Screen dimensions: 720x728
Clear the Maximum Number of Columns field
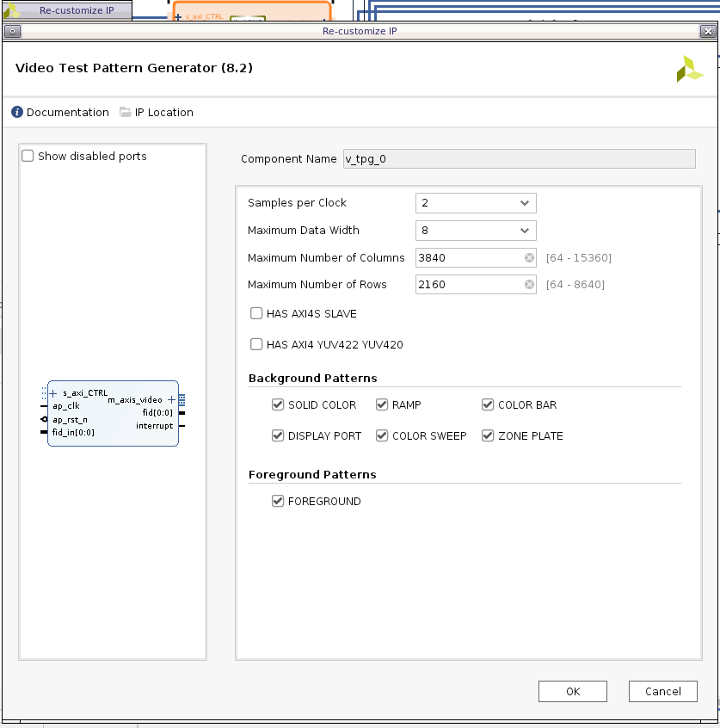[x=529, y=257]
